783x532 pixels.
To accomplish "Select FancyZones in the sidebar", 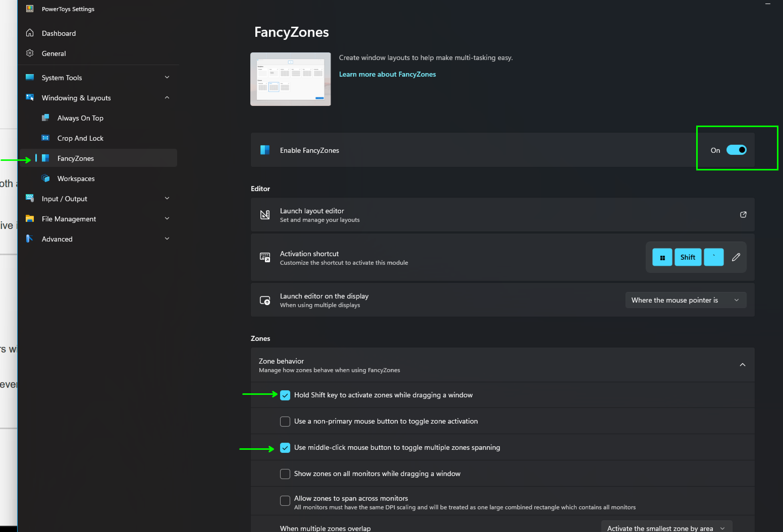I will [75, 158].
